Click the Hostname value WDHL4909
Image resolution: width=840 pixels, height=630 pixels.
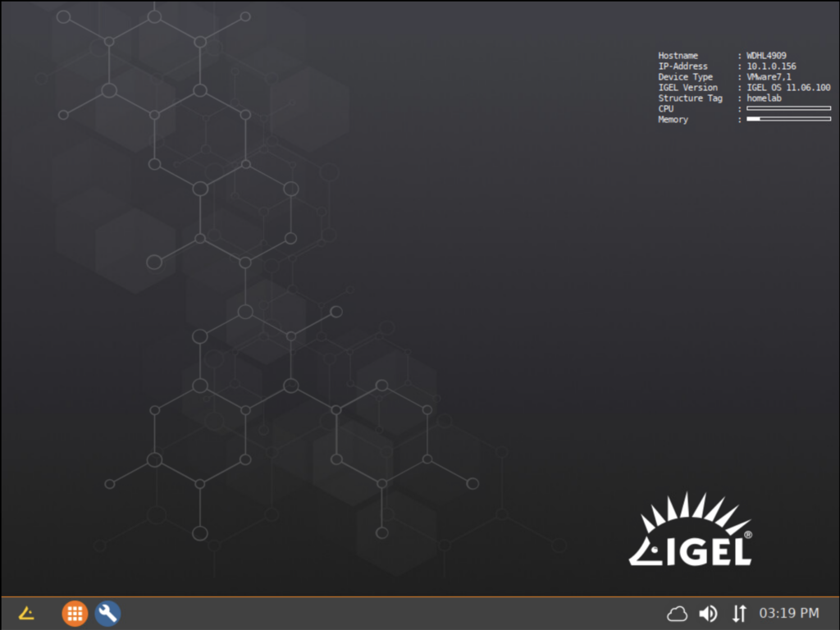pyautogui.click(x=767, y=56)
